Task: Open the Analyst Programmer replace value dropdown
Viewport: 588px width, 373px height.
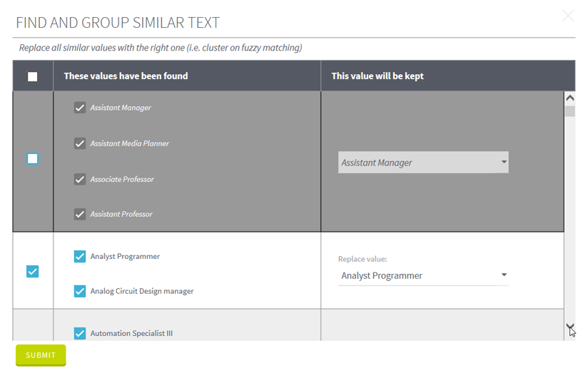Action: click(x=423, y=275)
